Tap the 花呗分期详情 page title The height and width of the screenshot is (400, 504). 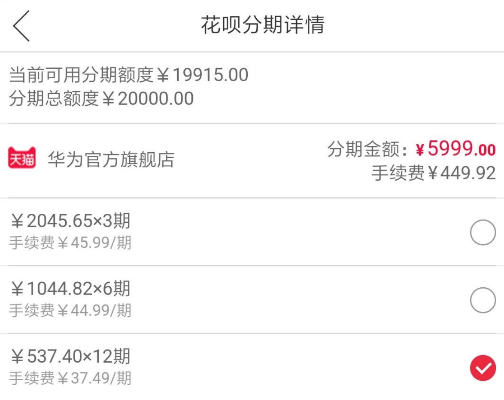pyautogui.click(x=262, y=24)
